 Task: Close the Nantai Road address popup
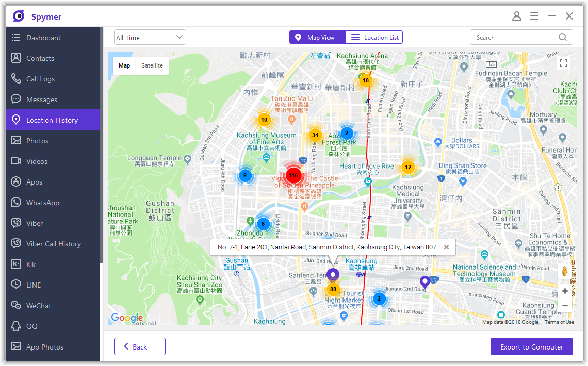coord(446,247)
